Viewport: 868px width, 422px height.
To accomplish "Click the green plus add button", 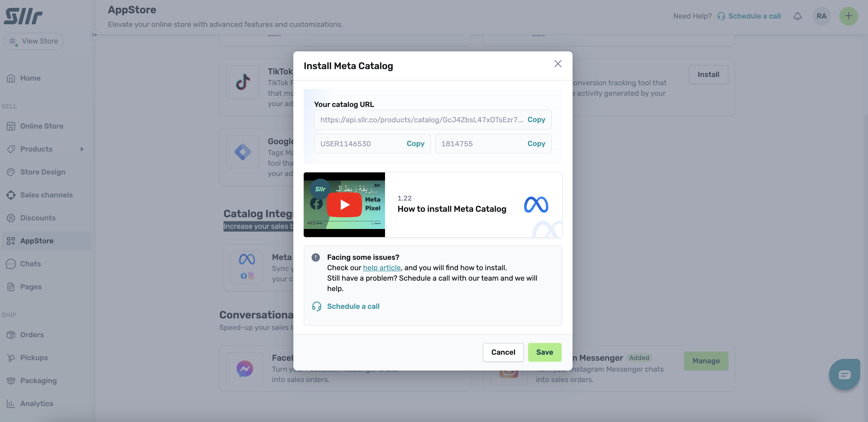I will point(848,16).
